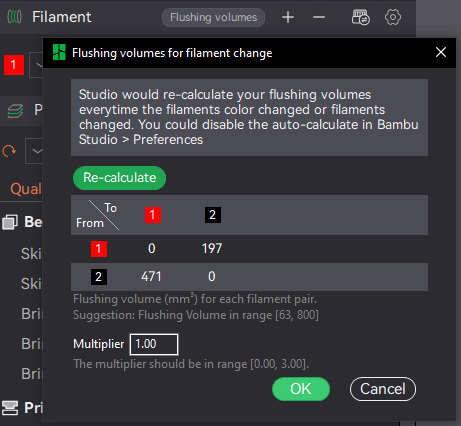This screenshot has height=426, width=461.
Task: Open dropdown beside the orange reset arrow
Action: (x=34, y=151)
